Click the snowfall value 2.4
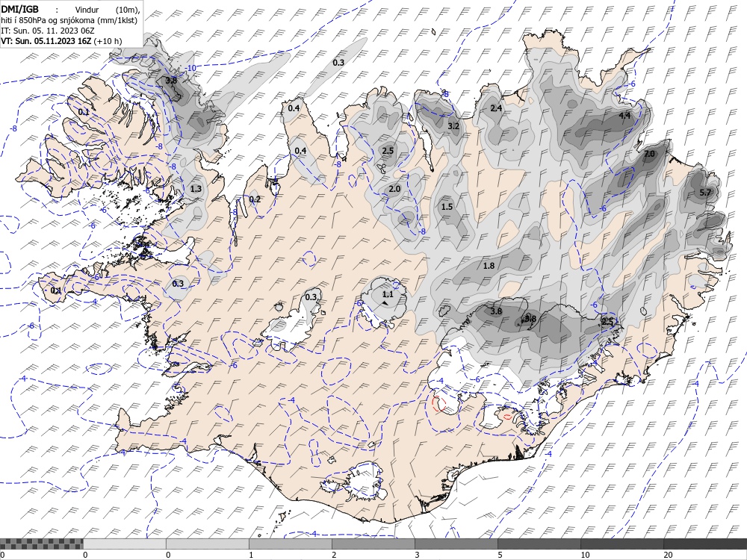 pos(496,108)
